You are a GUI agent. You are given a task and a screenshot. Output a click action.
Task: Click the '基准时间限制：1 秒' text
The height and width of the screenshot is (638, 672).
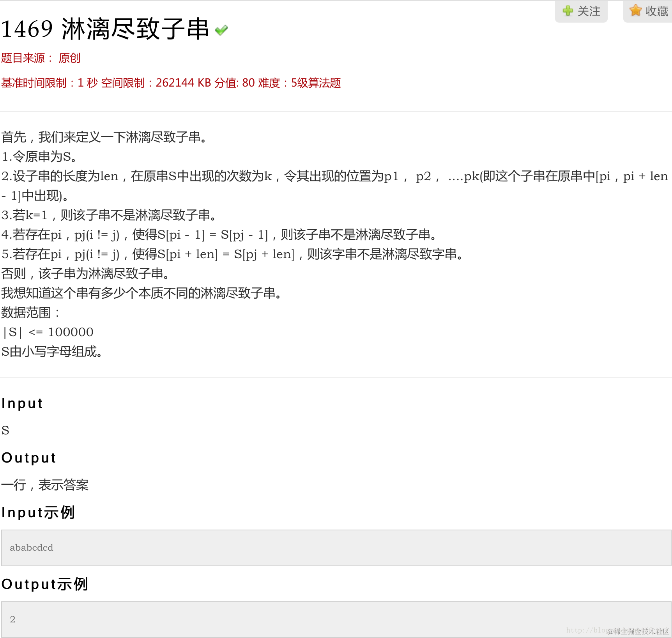tap(50, 83)
